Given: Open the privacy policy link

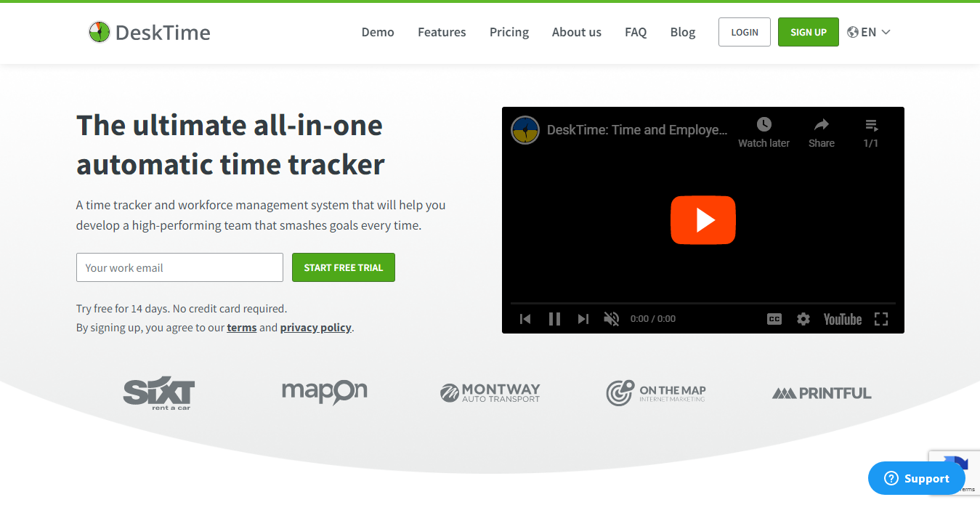Looking at the screenshot, I should click(x=316, y=328).
